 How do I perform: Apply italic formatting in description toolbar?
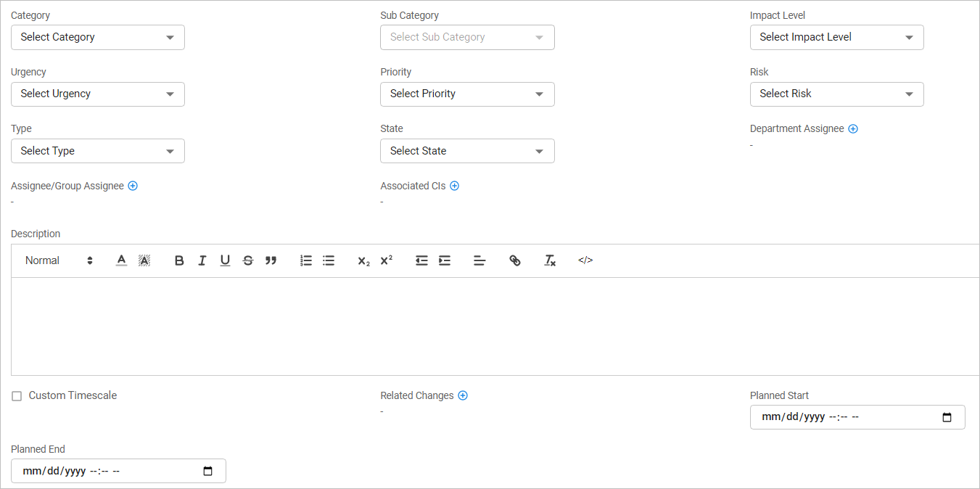[202, 260]
